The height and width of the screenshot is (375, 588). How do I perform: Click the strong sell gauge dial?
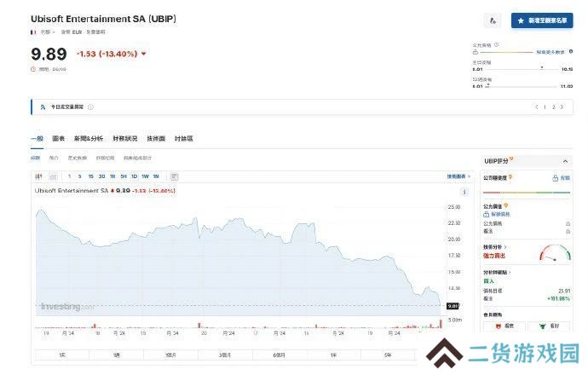tap(555, 253)
